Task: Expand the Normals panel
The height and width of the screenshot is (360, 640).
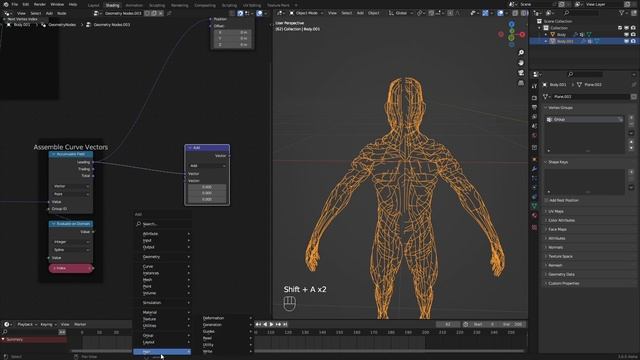Action: [x=555, y=247]
